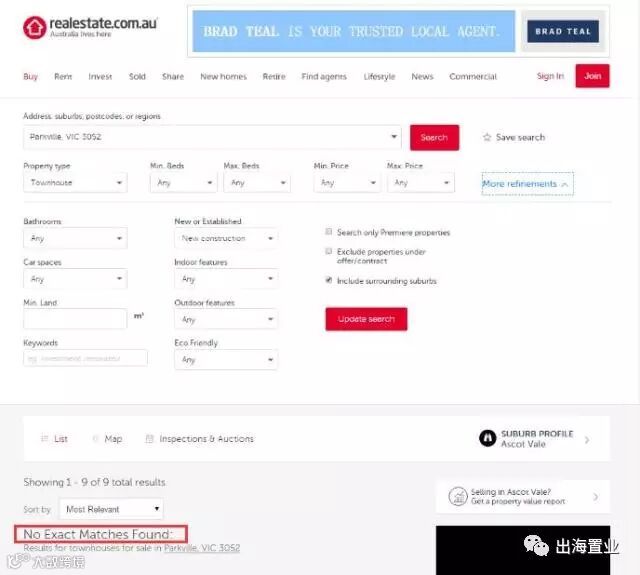Open the Property type Townhouse dropdown
640x575 pixels.
click(75, 182)
